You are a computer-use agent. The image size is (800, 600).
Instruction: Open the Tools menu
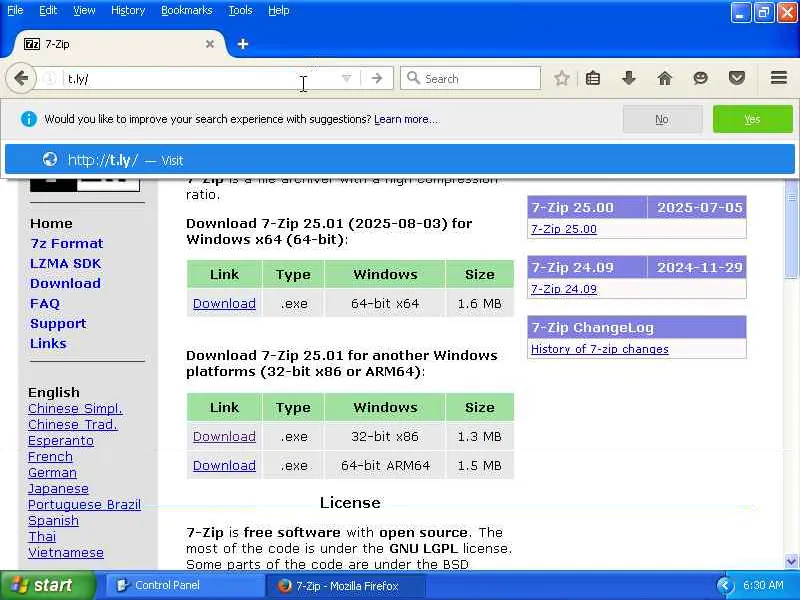(x=240, y=10)
